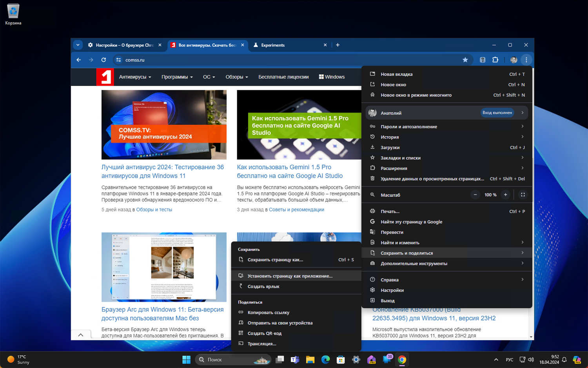Image resolution: width=588 pixels, height=368 pixels.
Task: Reload the comss.ru page
Action: coord(103,60)
